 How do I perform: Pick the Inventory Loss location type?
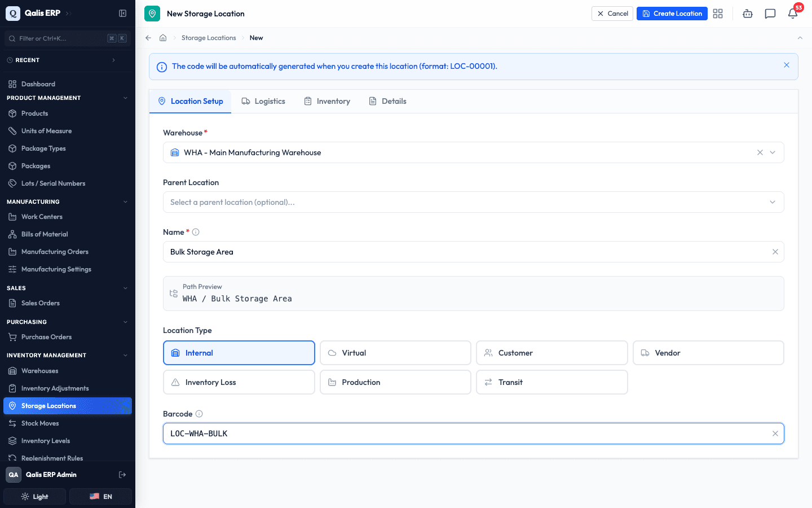(x=239, y=382)
